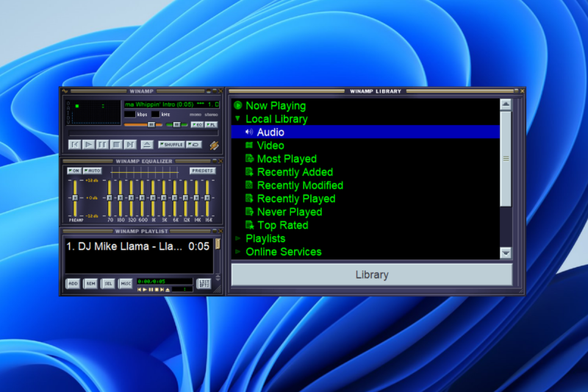
Task: Click the 1K equalizer band slider
Action: 153,198
